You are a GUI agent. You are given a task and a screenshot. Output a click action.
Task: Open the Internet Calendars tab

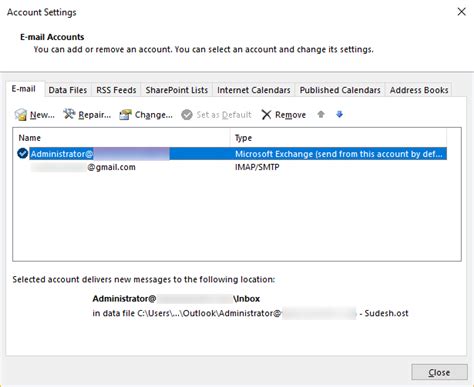[254, 90]
